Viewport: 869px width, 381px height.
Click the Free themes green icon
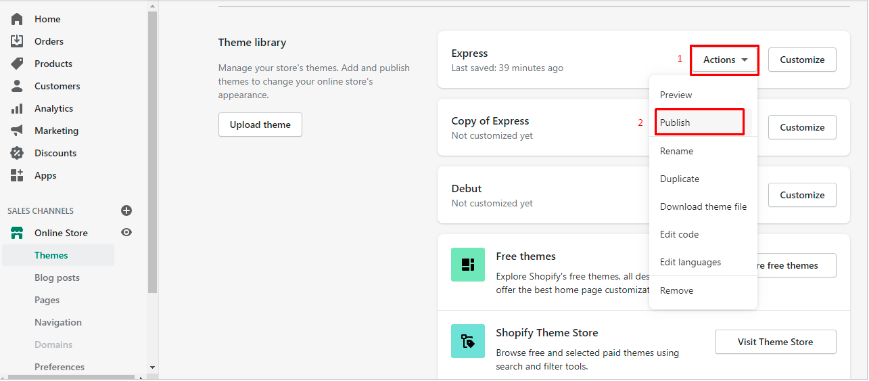click(468, 265)
